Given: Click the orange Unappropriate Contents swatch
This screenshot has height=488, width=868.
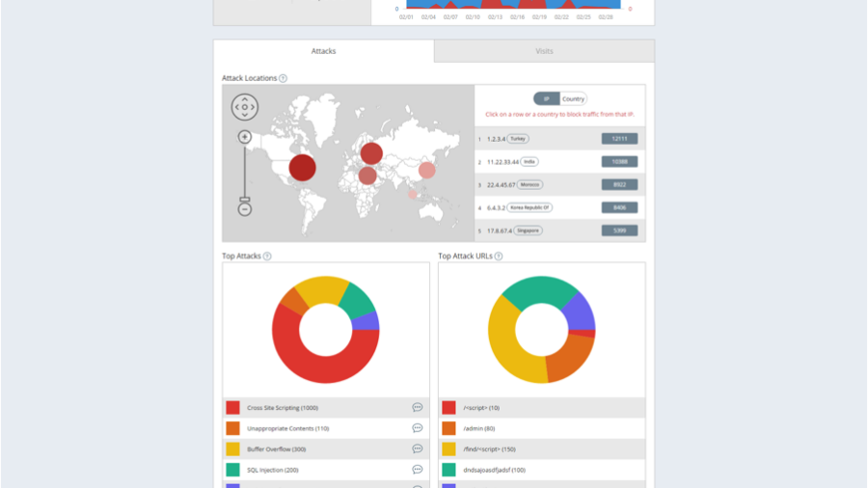Looking at the screenshot, I should click(233, 428).
